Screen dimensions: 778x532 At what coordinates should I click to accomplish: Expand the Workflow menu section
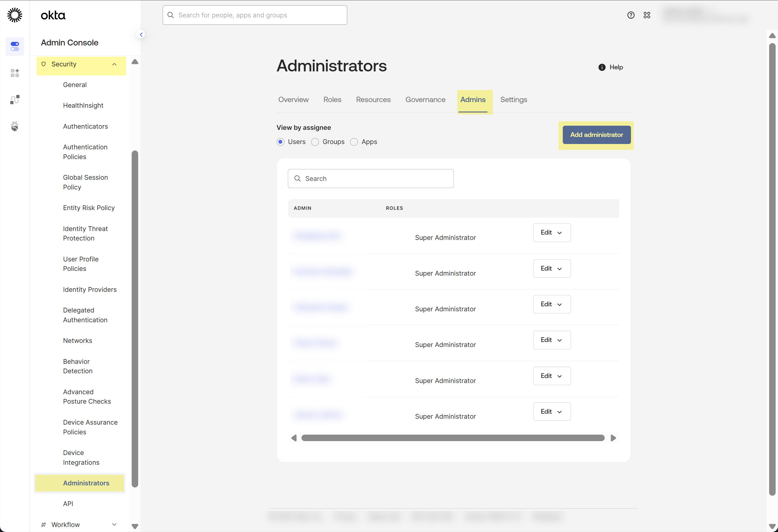(x=114, y=524)
